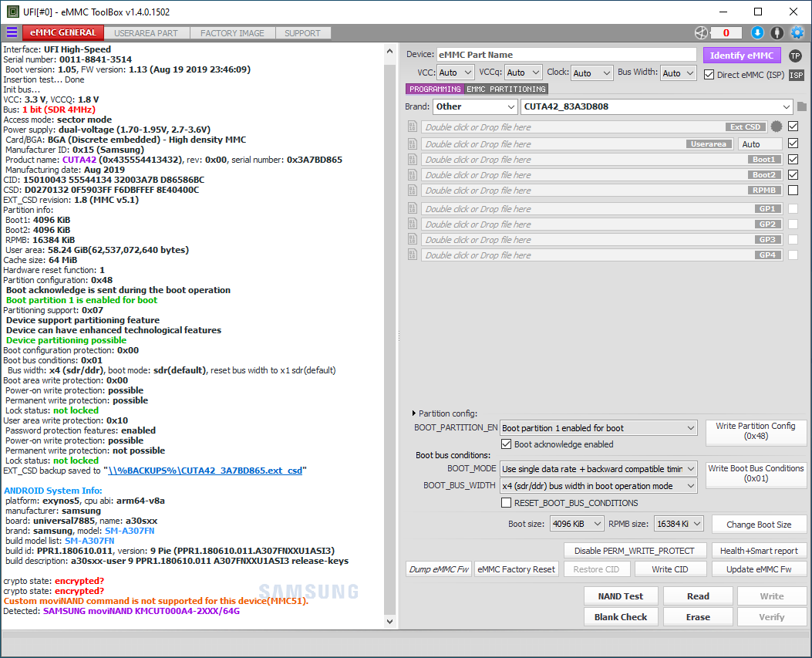Screen dimensions: 812x658
Task: Click the file icon on the GP3 row
Action: click(x=413, y=240)
